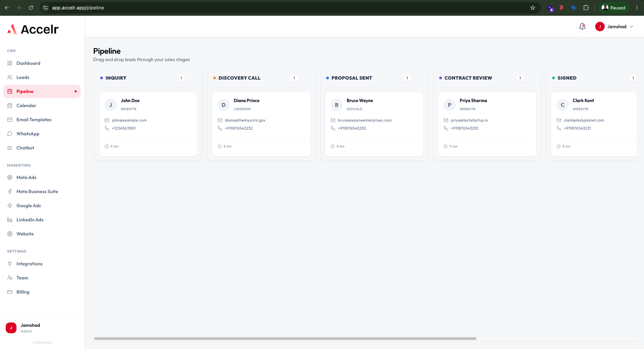Screen dimensions: 644x349
Task: Select the Pipeline sidebar item
Action: [42, 91]
